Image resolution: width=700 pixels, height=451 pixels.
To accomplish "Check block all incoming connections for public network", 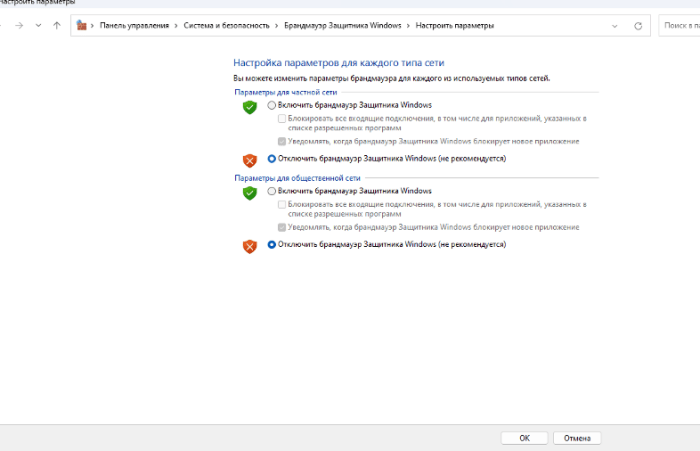I will coord(282,205).
